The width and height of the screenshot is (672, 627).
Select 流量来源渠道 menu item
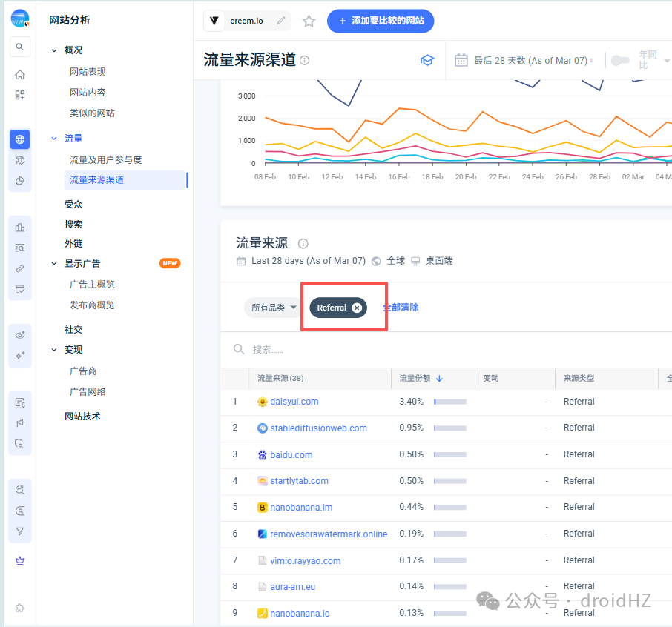(125, 180)
